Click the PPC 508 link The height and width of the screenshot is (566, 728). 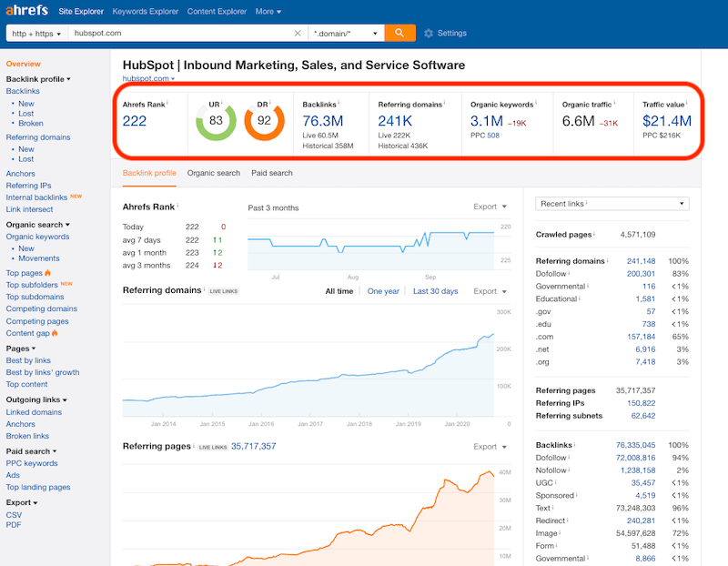(x=493, y=136)
